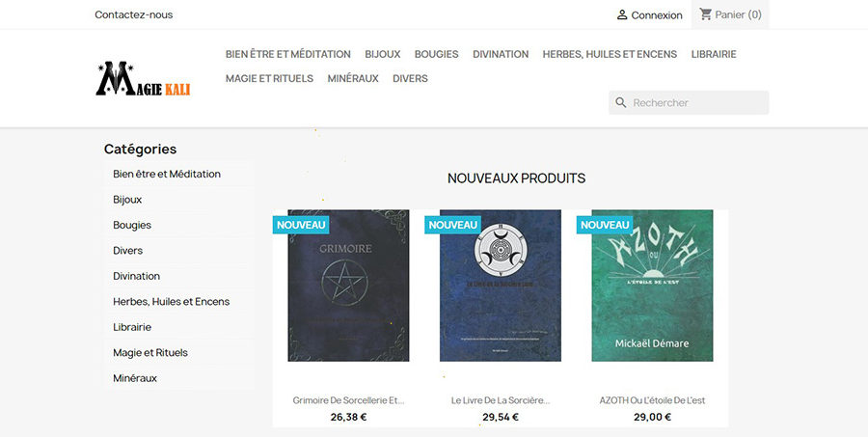Click the Connexion sign-in link
This screenshot has height=437, width=868.
click(657, 15)
